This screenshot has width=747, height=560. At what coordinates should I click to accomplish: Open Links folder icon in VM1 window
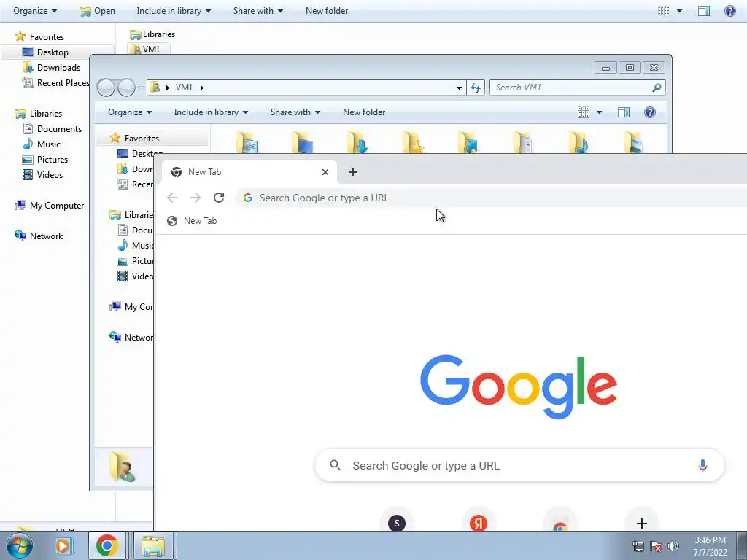click(469, 142)
